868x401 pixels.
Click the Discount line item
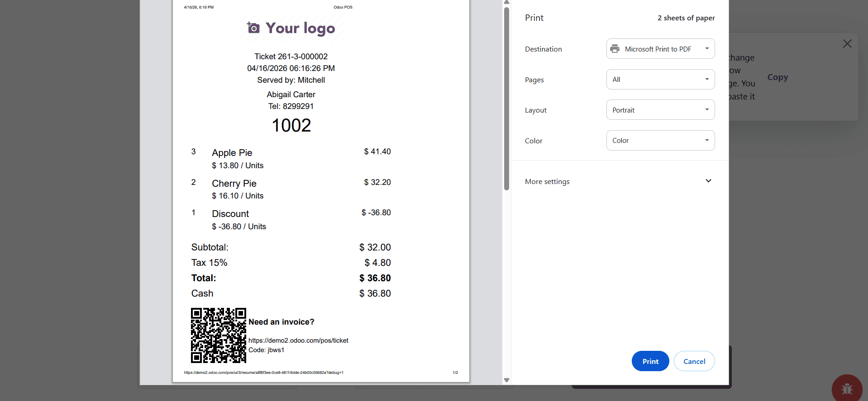click(x=291, y=220)
